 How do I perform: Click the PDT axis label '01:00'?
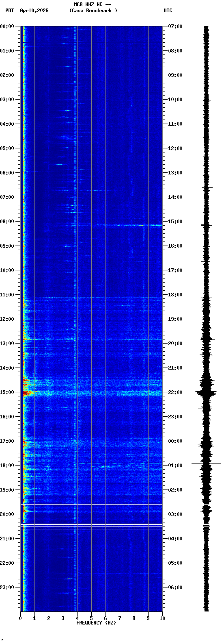coord(7,51)
